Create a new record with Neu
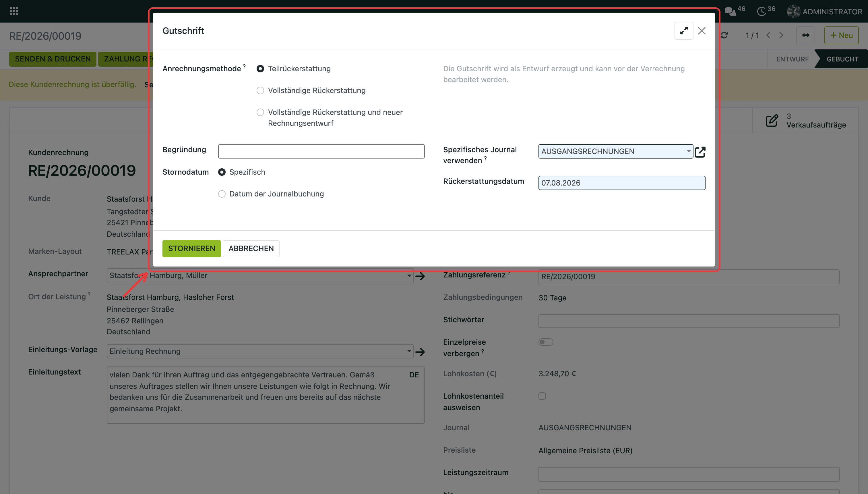 [x=841, y=35]
